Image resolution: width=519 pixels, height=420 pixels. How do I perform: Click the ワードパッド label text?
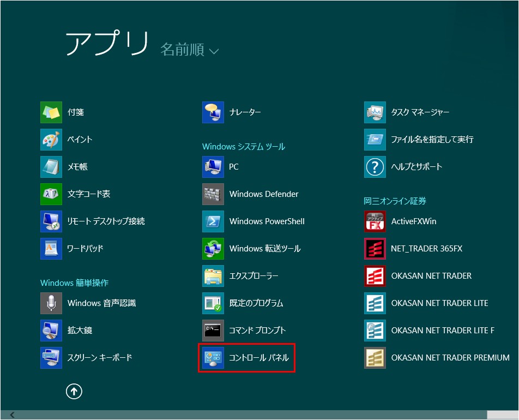click(x=85, y=248)
